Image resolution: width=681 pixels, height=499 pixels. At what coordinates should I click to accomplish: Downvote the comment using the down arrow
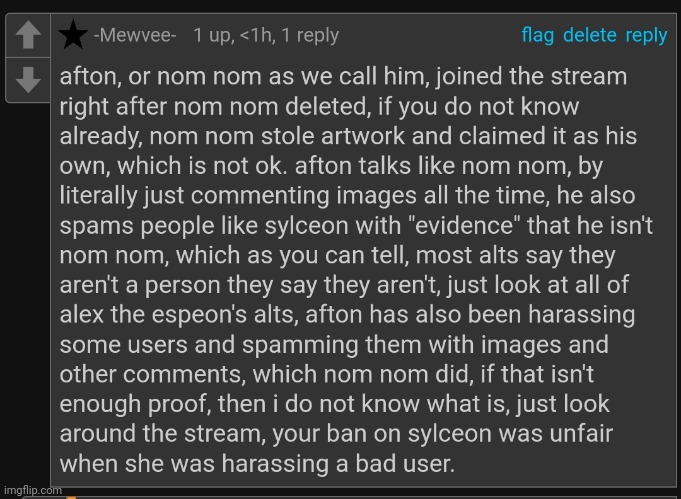click(28, 79)
